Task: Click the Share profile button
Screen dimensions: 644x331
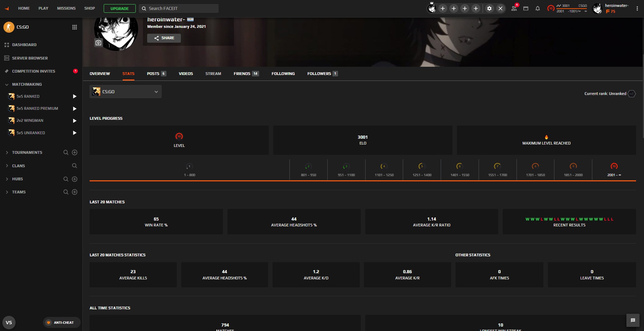Action: 164,38
